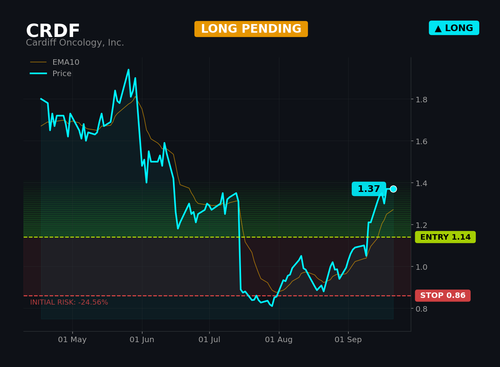Click the cyan Price legend line swatch
This screenshot has width=500, height=367.
pos(38,73)
